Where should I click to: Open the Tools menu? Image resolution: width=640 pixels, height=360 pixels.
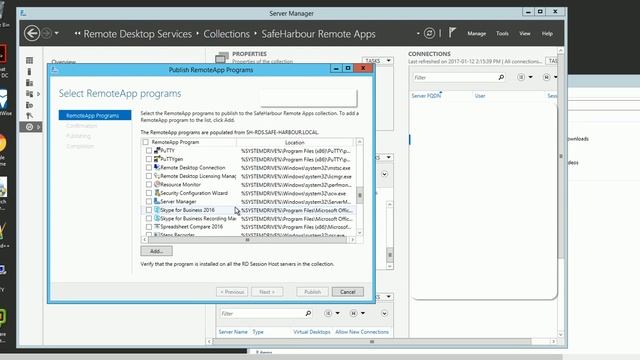pos(502,33)
